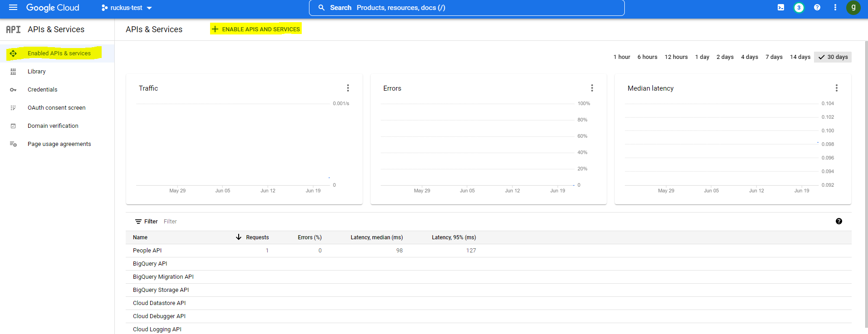Image resolution: width=868 pixels, height=334 pixels.
Task: Click the Enabled APIs & services icon
Action: tap(13, 53)
